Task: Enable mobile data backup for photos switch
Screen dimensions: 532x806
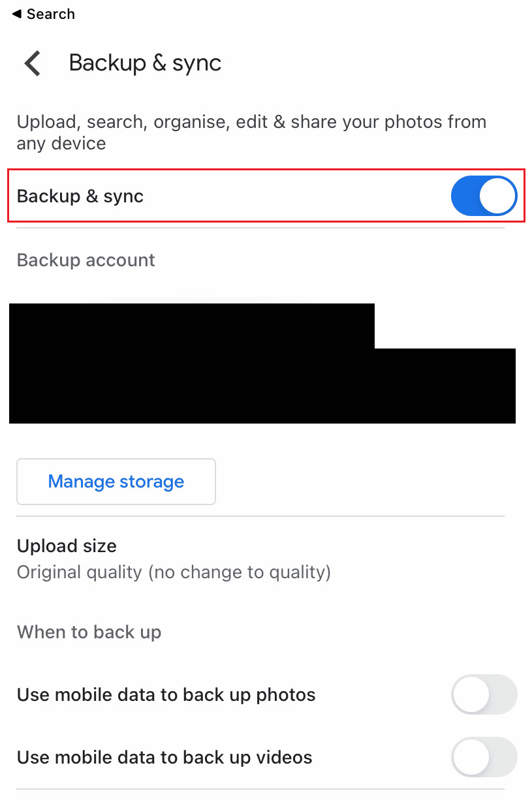Action: [x=484, y=694]
